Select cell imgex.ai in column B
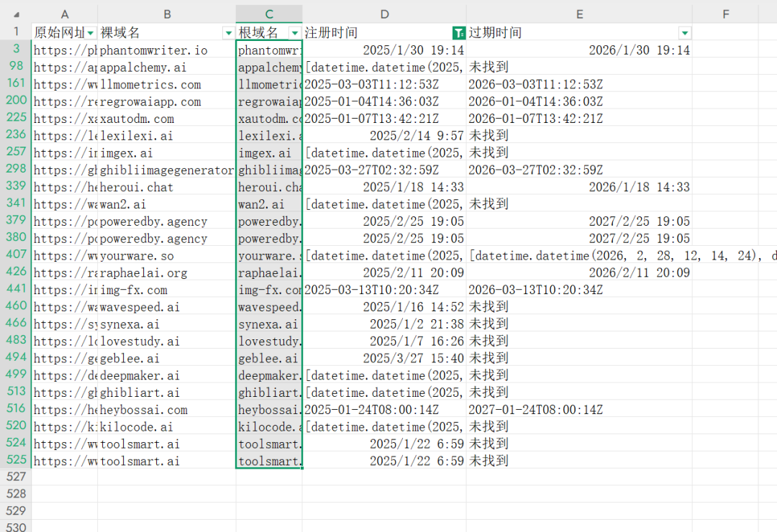The height and width of the screenshot is (532, 777). coord(167,152)
